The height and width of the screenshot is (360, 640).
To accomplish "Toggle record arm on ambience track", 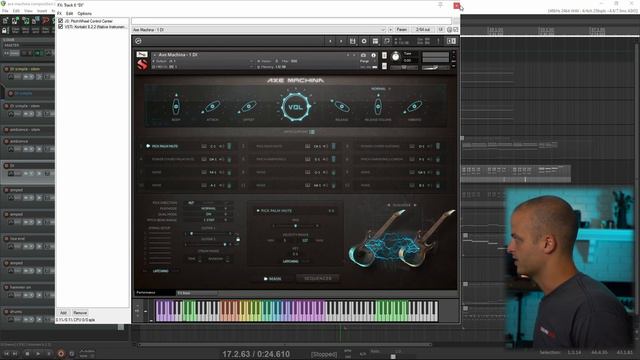I will click(x=7, y=141).
